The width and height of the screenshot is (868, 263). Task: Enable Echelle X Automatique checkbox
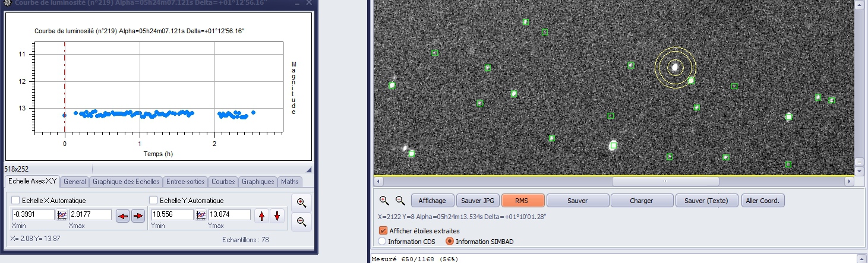(16, 201)
